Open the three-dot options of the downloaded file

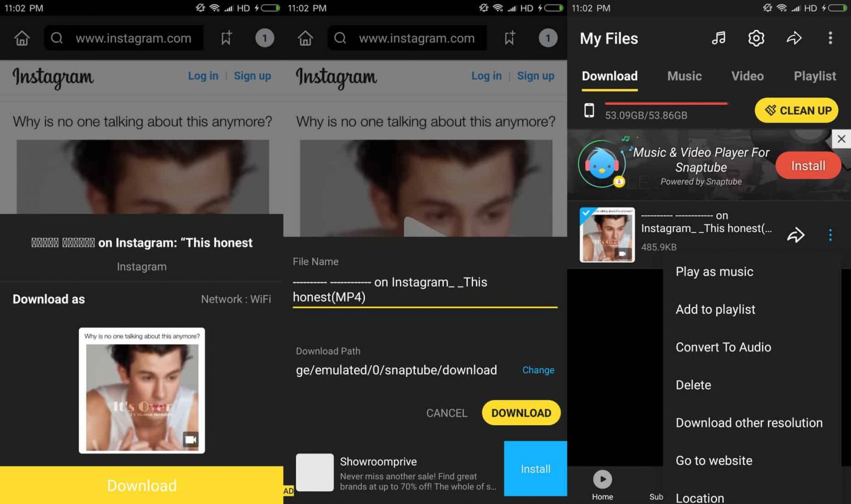830,235
